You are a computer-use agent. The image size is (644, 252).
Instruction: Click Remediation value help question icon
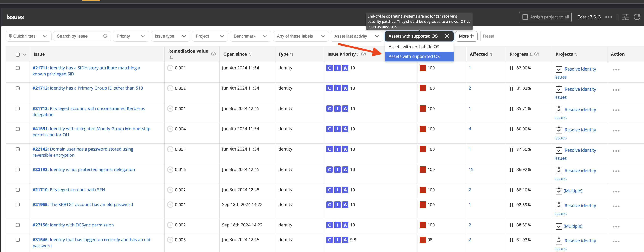coord(213,54)
